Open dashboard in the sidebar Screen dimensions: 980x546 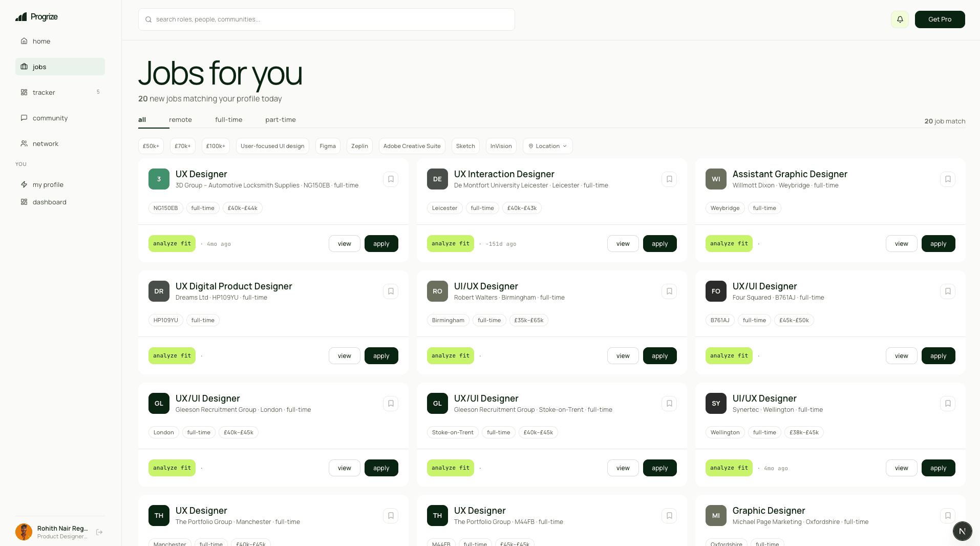(60, 202)
